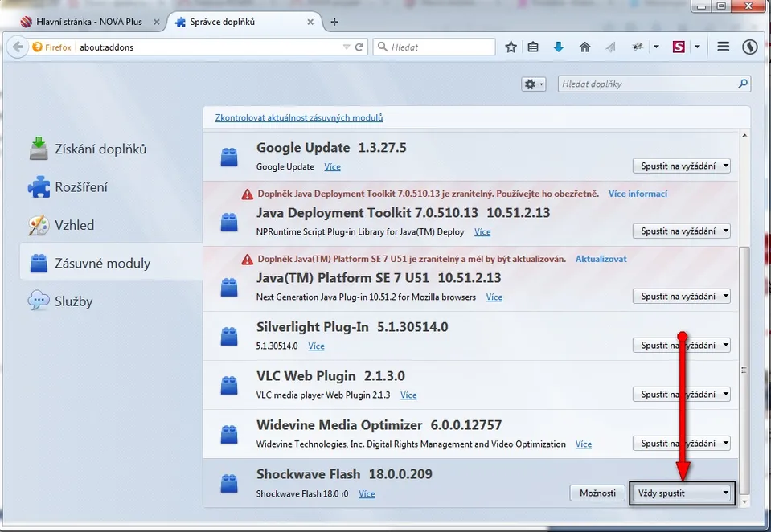Select the 'Správce doplňků' tab
The width and height of the screenshot is (771, 532).
tap(244, 22)
